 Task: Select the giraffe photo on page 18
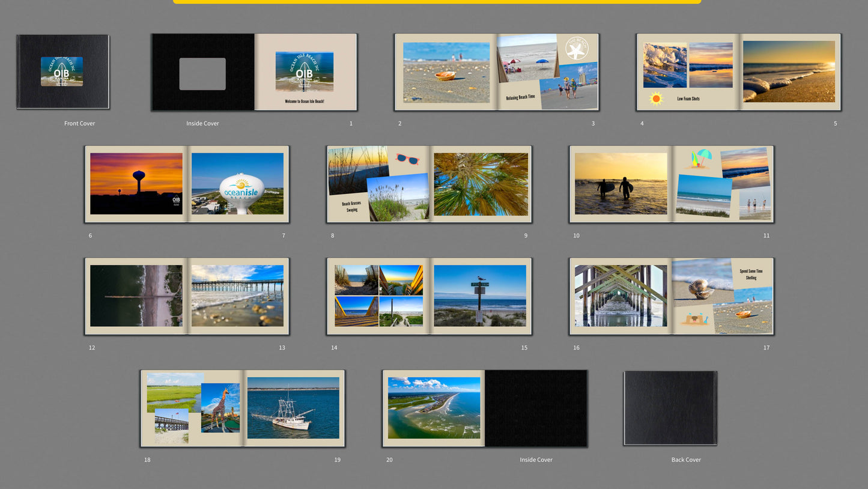coord(220,407)
